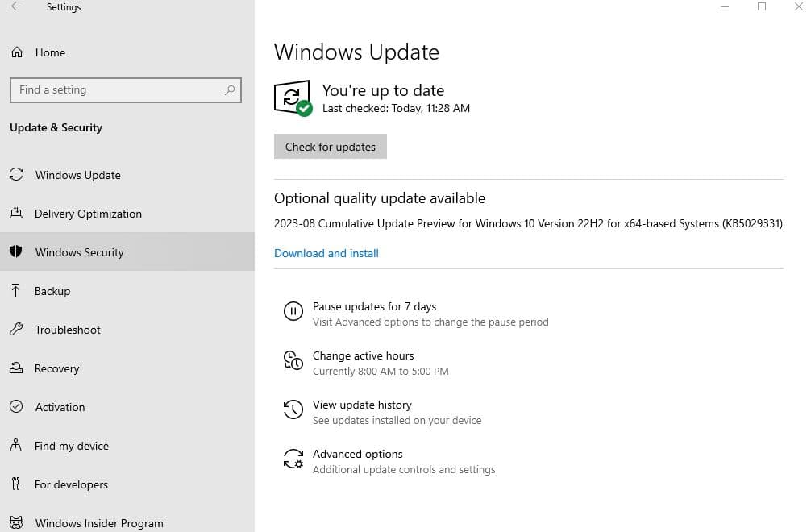
Task: Click the Windows Insider Program cat icon
Action: (x=16, y=522)
